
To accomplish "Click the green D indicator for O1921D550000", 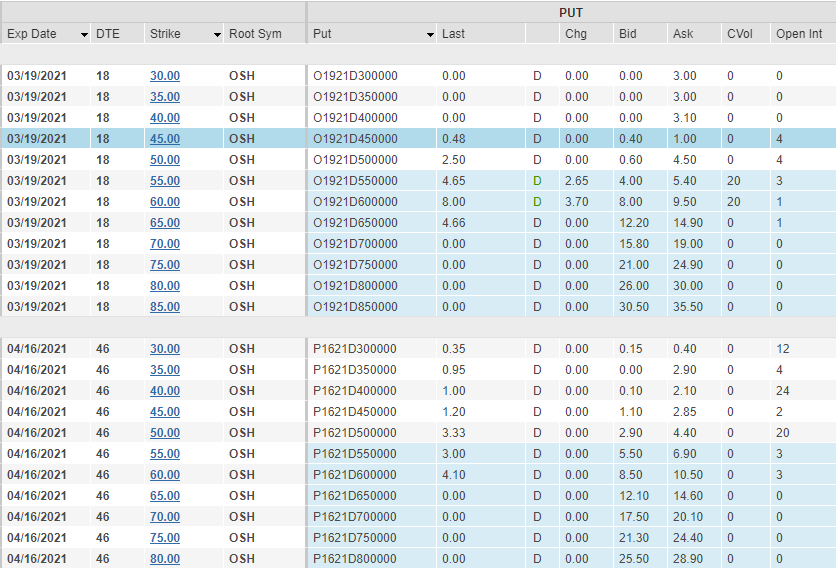I will [537, 181].
